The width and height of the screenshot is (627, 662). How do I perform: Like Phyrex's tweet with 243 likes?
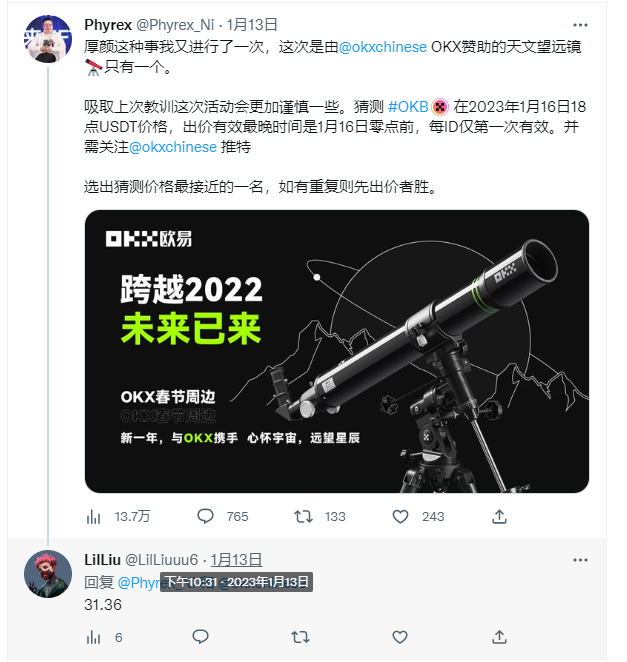coord(418,516)
